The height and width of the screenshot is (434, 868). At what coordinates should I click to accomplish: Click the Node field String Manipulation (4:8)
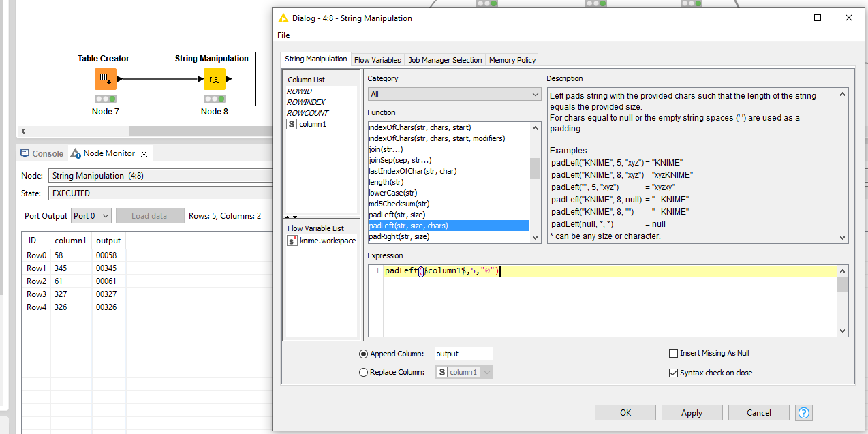tap(160, 176)
